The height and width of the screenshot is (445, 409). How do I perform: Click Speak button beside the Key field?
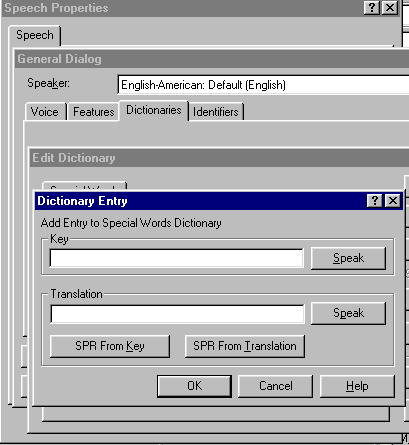click(x=348, y=258)
